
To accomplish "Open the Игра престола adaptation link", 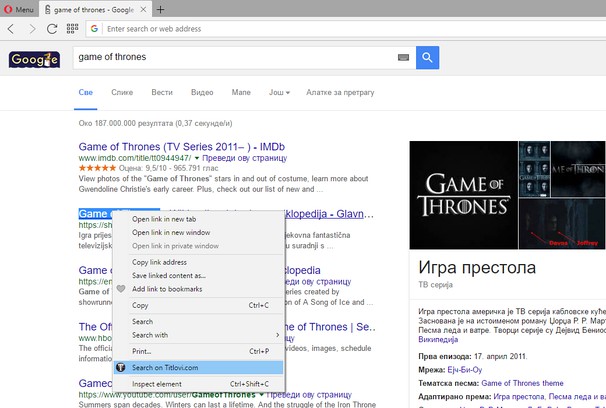I will (519, 397).
